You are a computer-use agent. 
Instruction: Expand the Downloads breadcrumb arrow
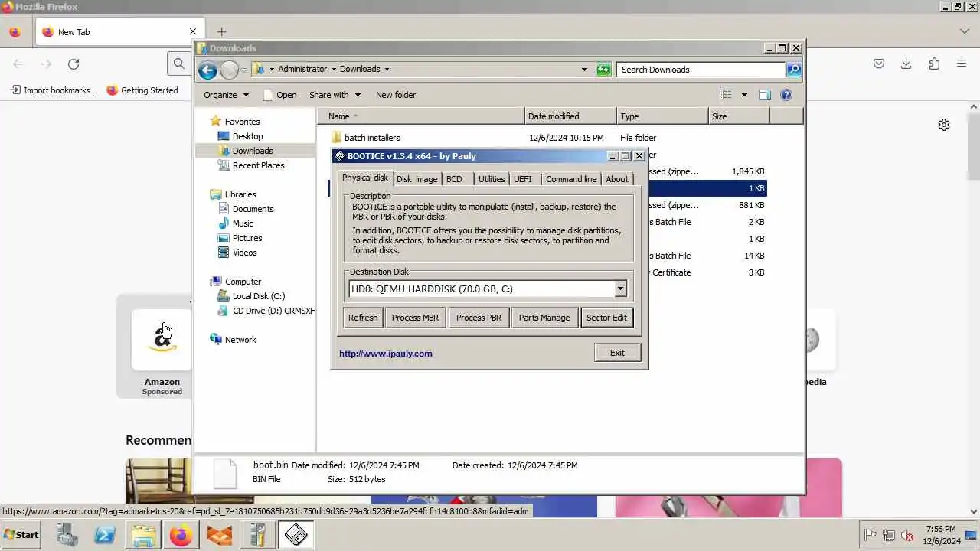coord(387,70)
